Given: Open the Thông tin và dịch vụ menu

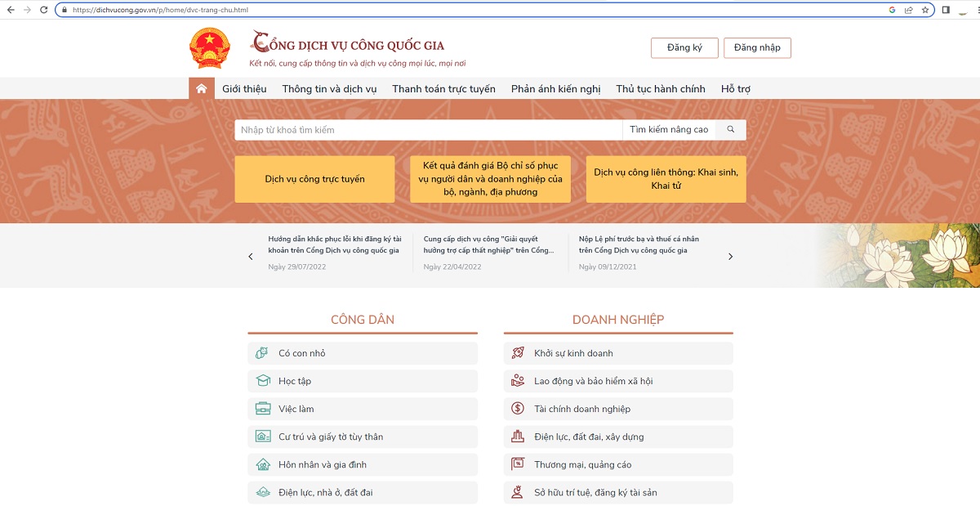Looking at the screenshot, I should 329,88.
